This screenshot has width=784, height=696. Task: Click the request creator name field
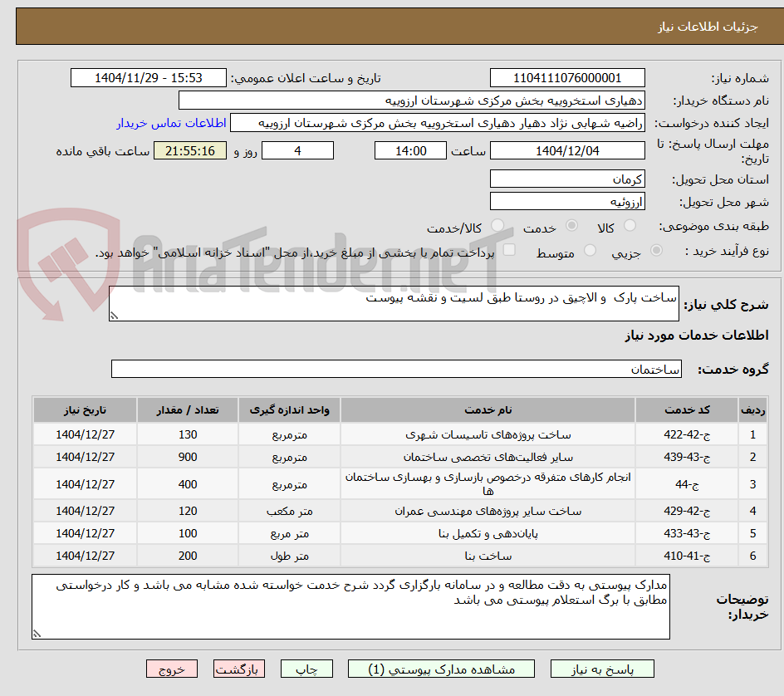pos(438,123)
